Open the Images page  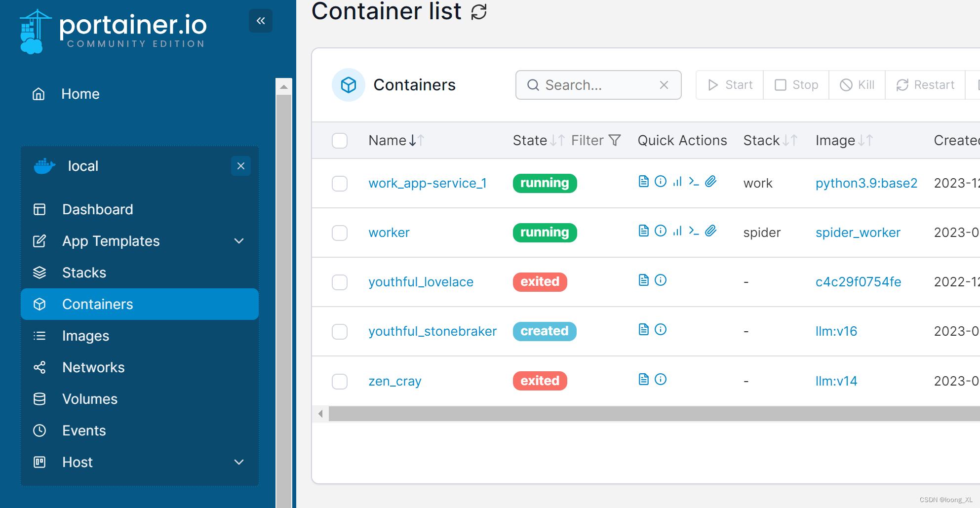140,336
